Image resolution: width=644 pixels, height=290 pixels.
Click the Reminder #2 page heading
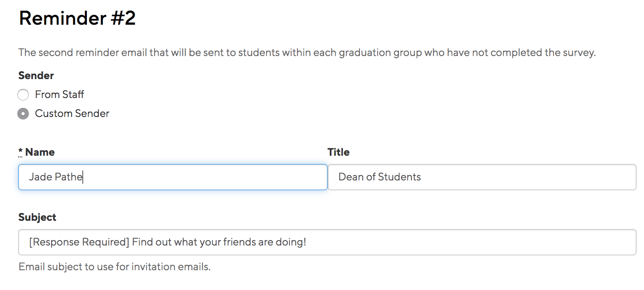[x=77, y=18]
